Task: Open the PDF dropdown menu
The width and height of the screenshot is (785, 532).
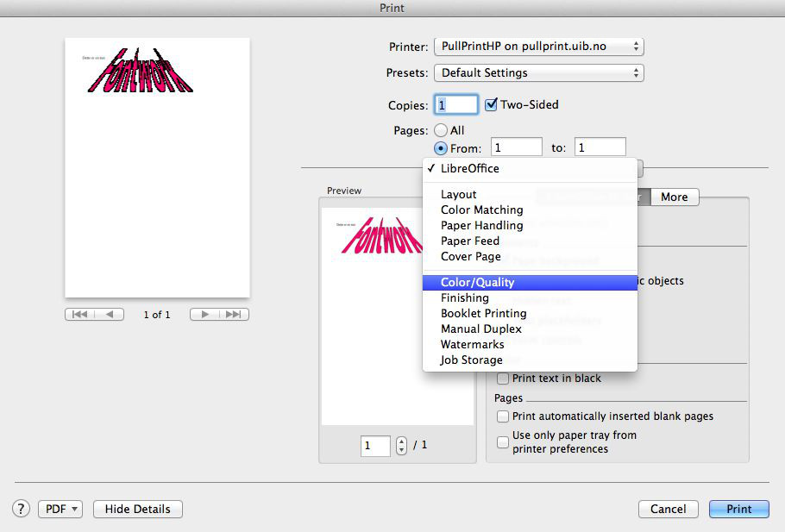Action: click(60, 509)
